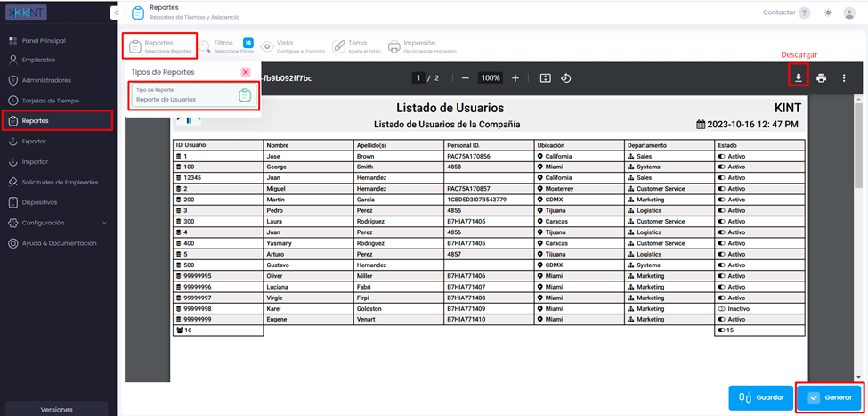Close the Tipos de Reportes panel
The height and width of the screenshot is (416, 868).
[246, 72]
